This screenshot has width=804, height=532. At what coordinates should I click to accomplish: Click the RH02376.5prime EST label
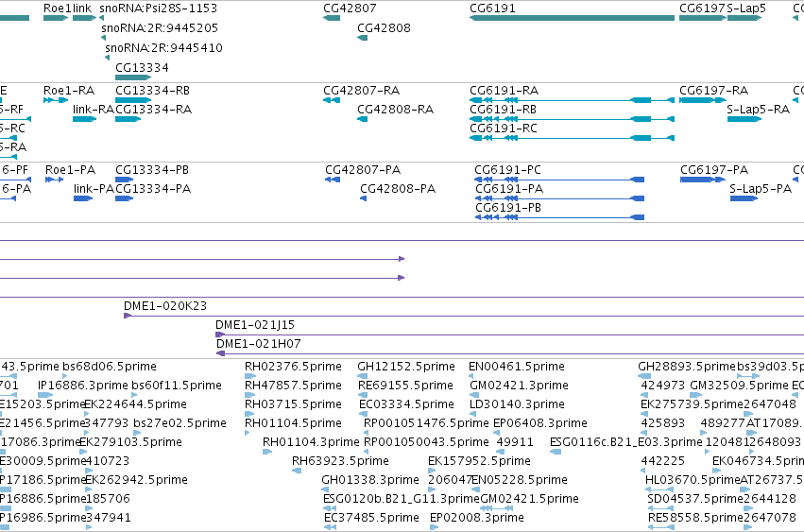[293, 367]
